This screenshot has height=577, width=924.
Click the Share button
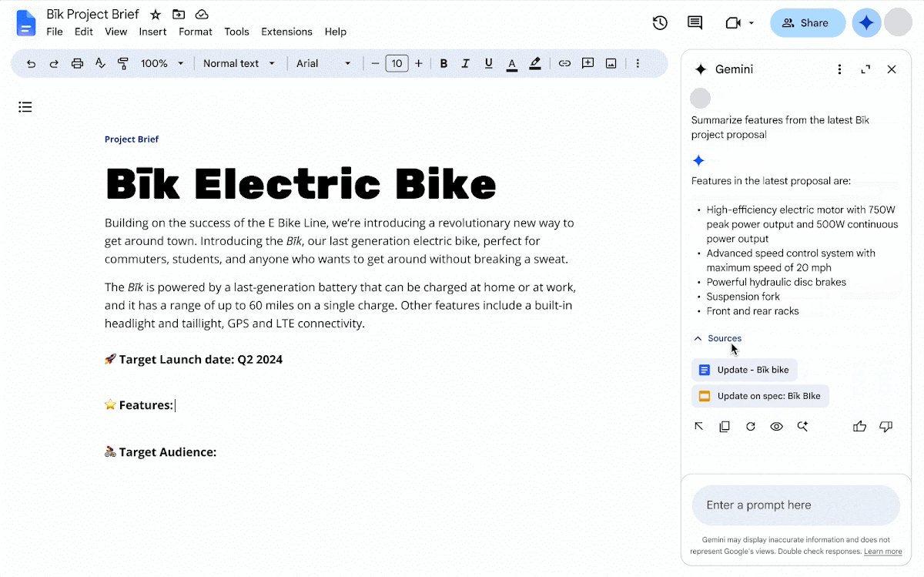tap(808, 23)
